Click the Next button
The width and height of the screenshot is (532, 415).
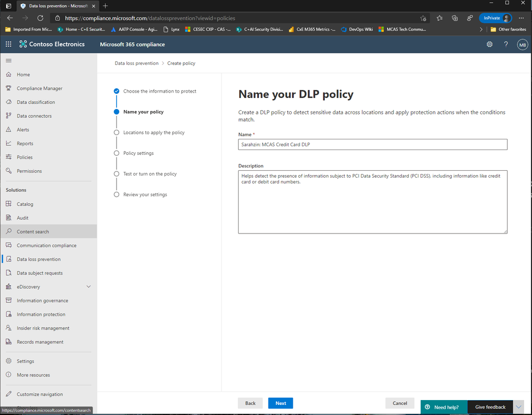281,403
